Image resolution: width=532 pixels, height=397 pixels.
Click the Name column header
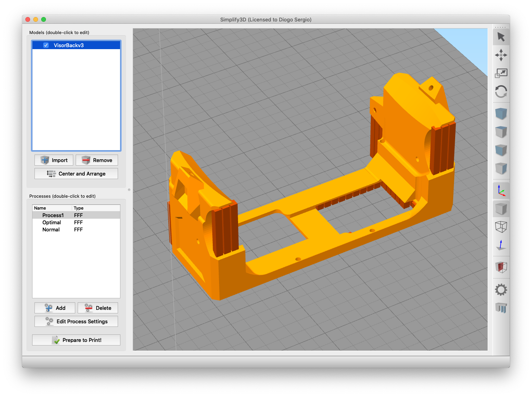point(52,208)
